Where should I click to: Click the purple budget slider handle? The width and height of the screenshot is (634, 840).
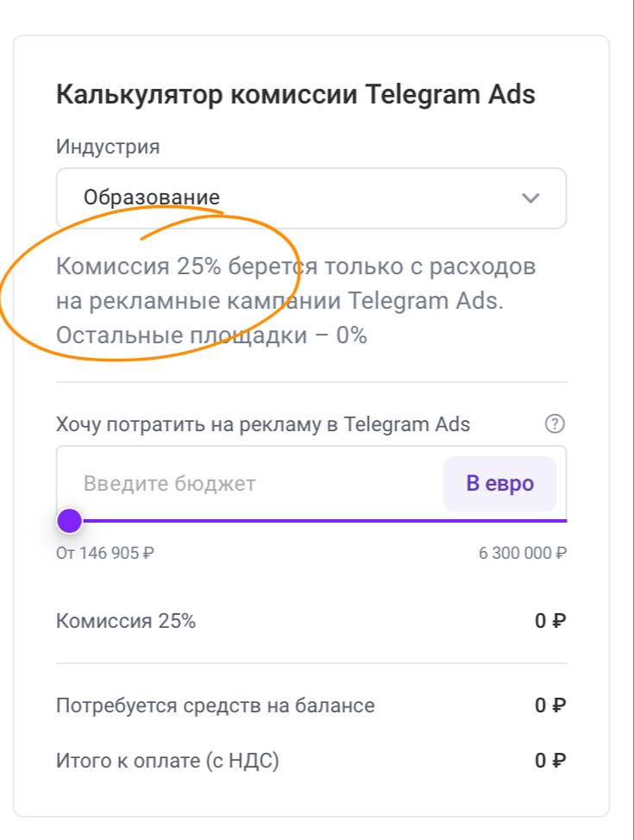point(69,521)
